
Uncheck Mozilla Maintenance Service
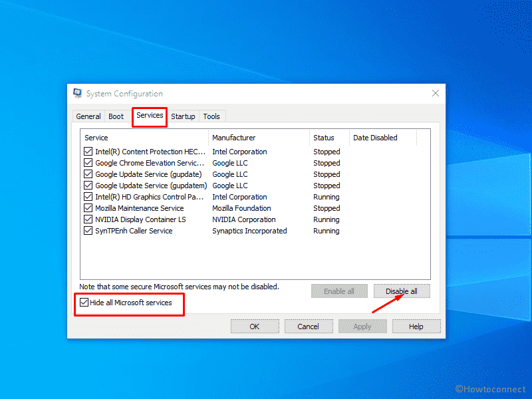tap(88, 207)
